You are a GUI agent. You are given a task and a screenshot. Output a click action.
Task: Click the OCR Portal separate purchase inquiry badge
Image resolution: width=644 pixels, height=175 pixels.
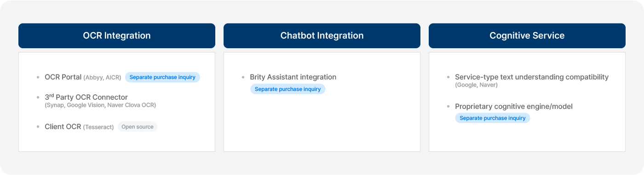(x=162, y=77)
